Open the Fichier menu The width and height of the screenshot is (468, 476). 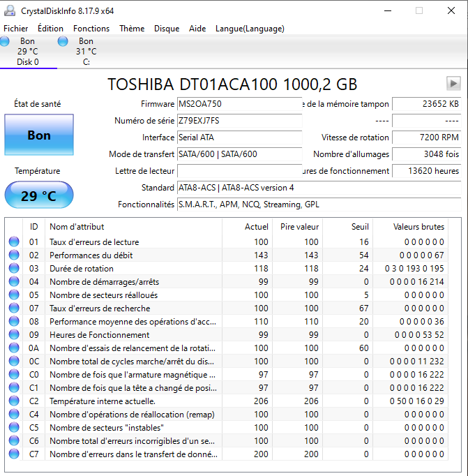[16, 29]
